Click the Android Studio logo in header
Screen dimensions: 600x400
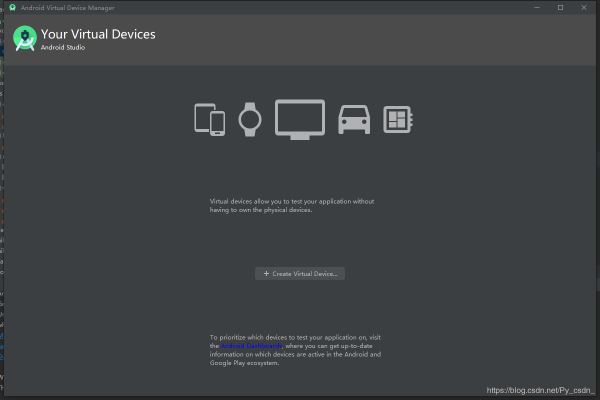coord(25,38)
